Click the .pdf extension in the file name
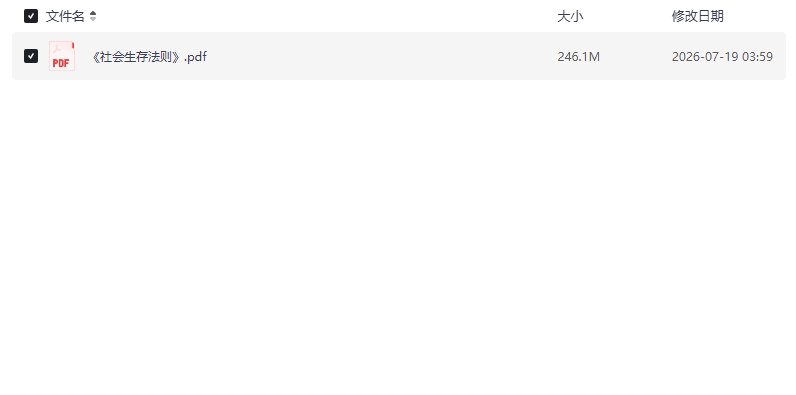The height and width of the screenshot is (395, 796). tap(195, 56)
